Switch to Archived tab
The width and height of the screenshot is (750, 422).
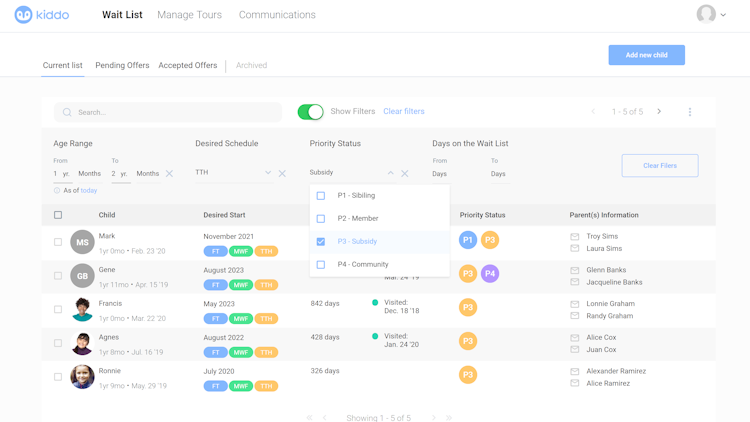click(252, 65)
